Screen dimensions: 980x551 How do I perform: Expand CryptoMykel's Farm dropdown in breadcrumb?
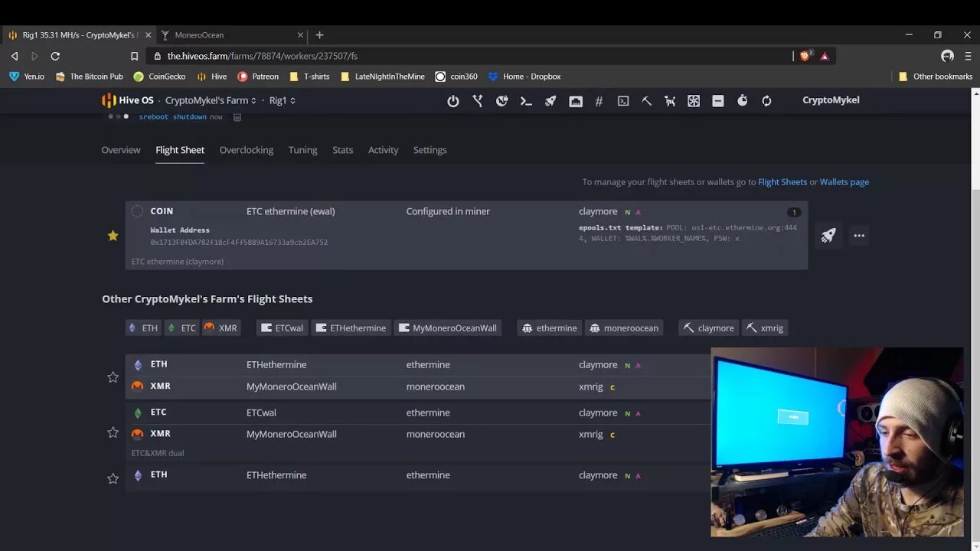(x=211, y=100)
